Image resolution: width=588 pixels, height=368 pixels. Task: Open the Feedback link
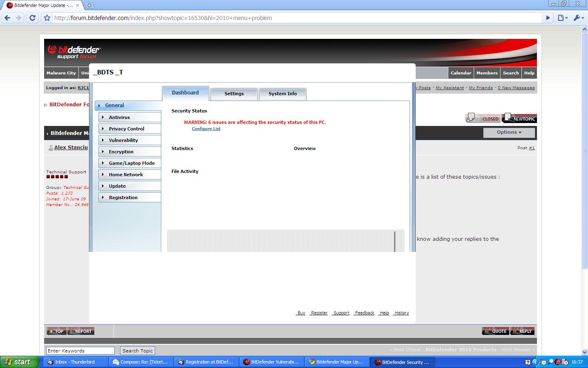click(x=364, y=313)
